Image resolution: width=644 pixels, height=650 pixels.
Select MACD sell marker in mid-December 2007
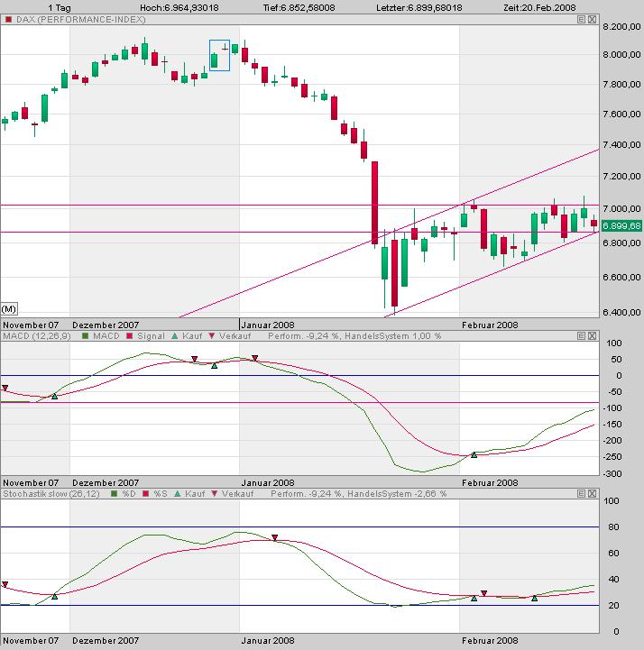195,359
